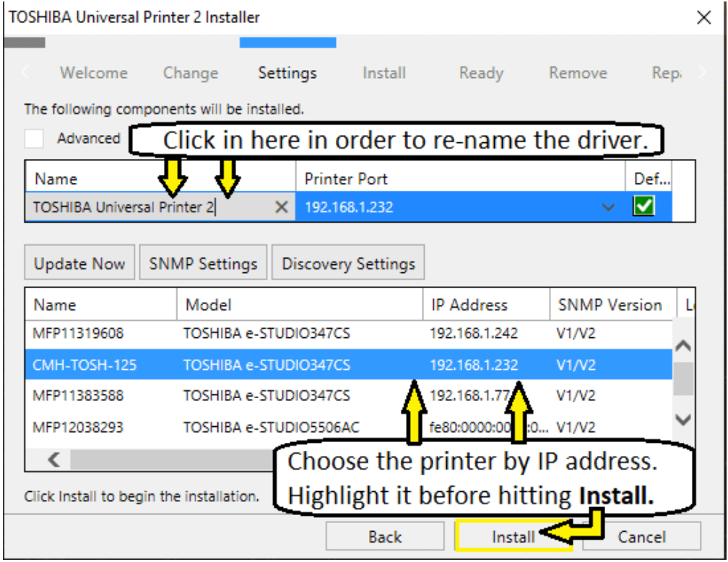Select the MFP11383588 printer row
Screen dimensions: 728x562
348,396
